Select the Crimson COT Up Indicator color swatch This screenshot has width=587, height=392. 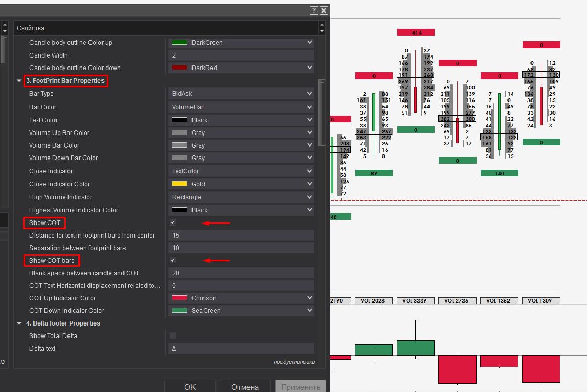point(179,298)
